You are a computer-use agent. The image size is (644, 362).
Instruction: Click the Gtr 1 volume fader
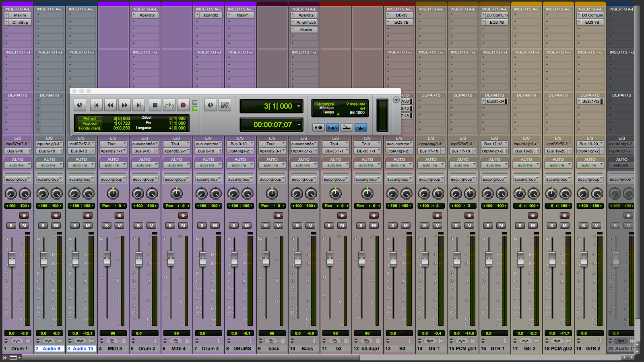(425, 258)
